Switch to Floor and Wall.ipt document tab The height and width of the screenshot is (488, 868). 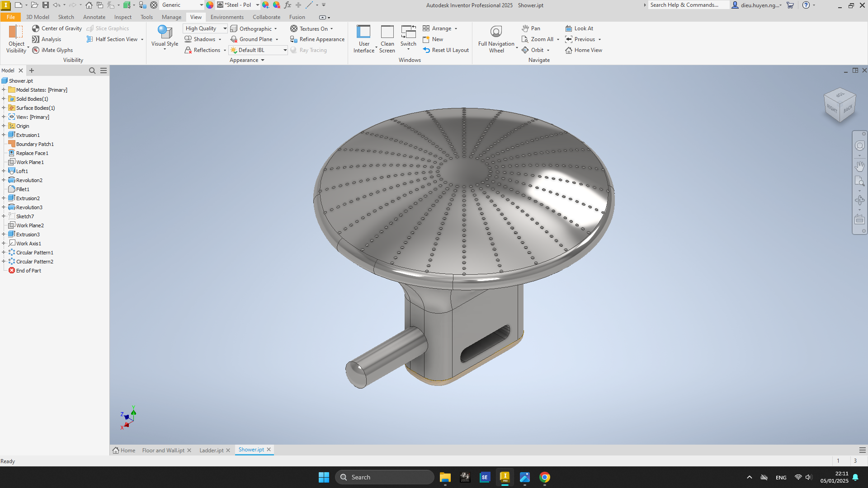pos(163,450)
